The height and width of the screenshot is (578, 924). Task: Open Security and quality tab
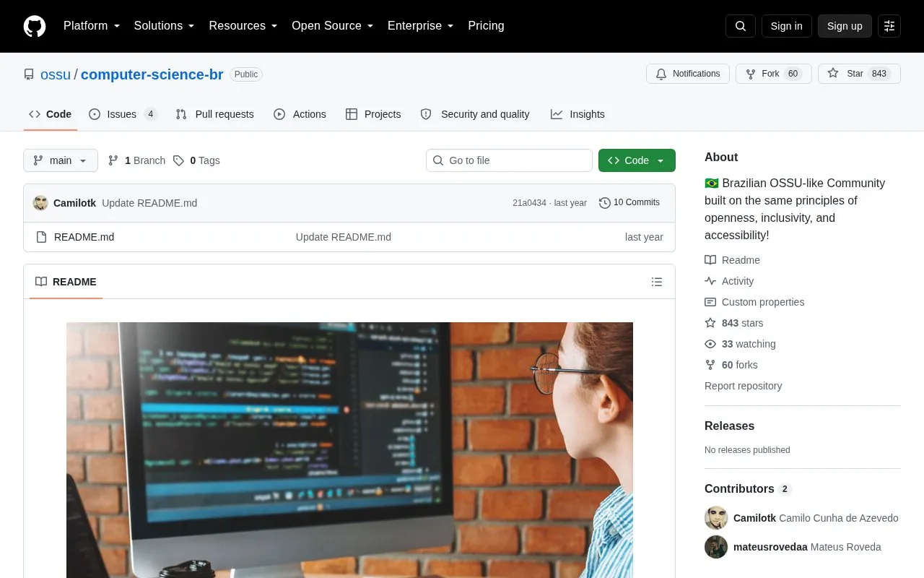(475, 114)
